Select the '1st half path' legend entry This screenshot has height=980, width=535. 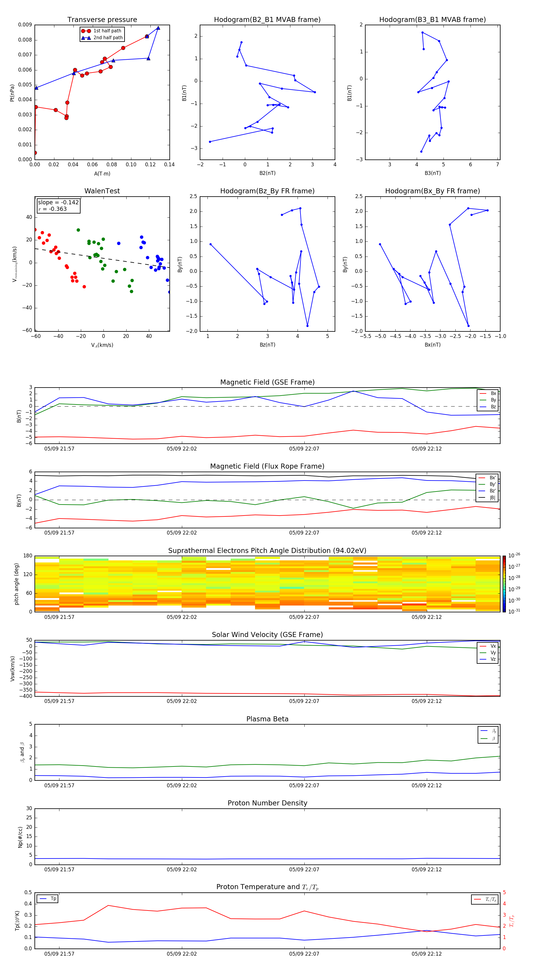pyautogui.click(x=101, y=31)
